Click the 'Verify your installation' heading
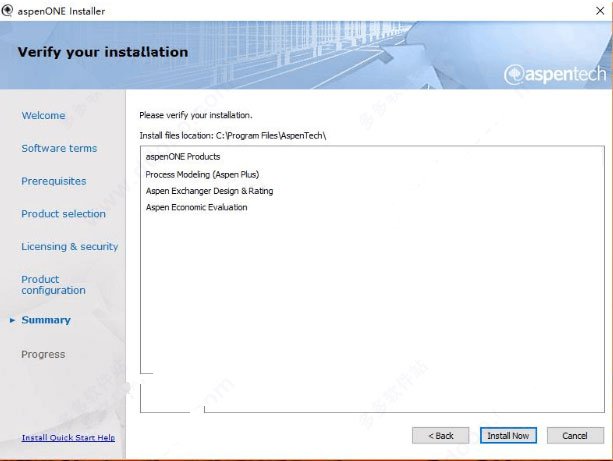Image resolution: width=613 pixels, height=461 pixels. pyautogui.click(x=103, y=52)
